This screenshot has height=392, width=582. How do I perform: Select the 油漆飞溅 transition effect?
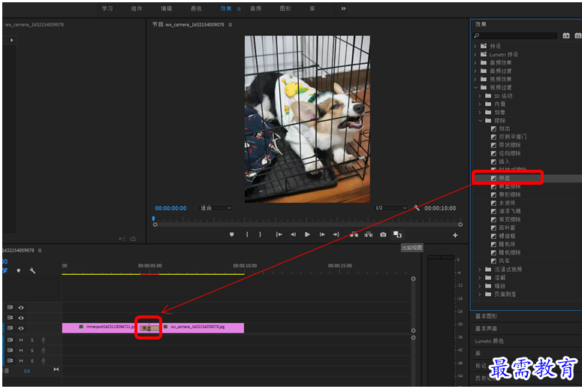coord(510,211)
